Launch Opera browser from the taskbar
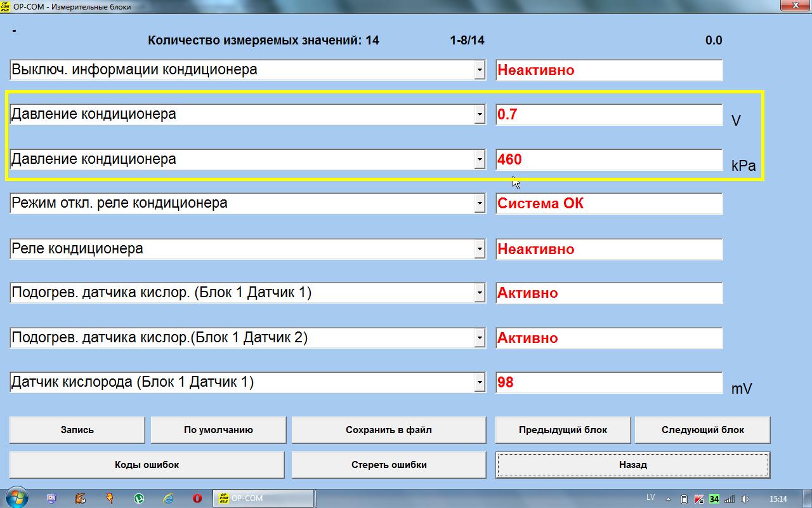The height and width of the screenshot is (508, 812). (x=197, y=498)
